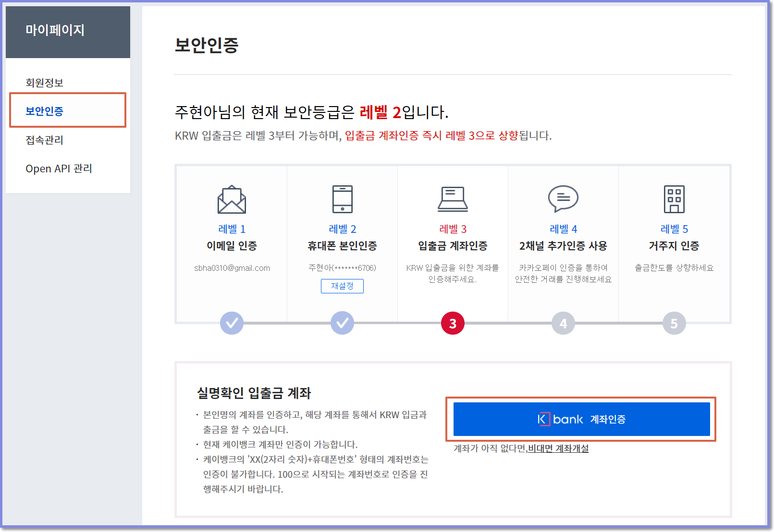Click the gray step 4 circle
This screenshot has height=532, width=774.
point(563,323)
